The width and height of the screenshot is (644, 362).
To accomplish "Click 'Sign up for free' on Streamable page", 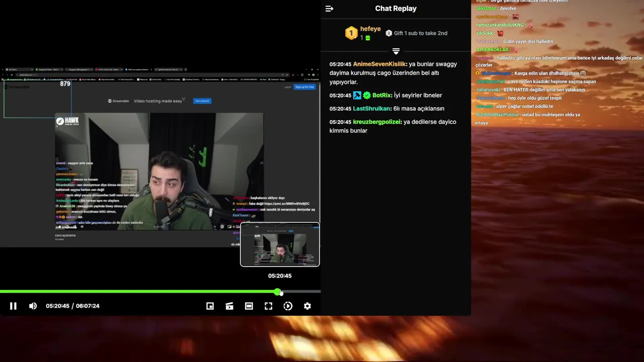I will (x=304, y=87).
